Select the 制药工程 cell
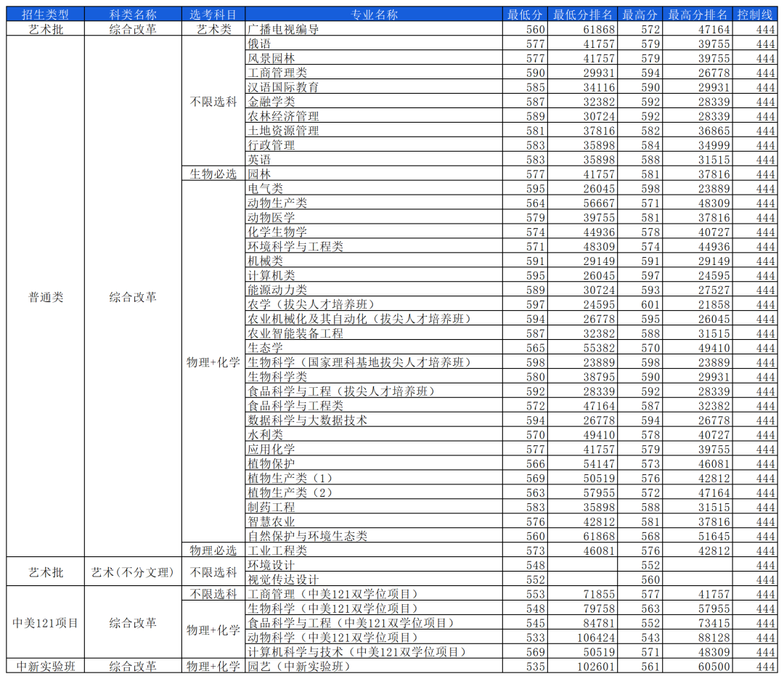This screenshot has width=784, height=679. 374,508
